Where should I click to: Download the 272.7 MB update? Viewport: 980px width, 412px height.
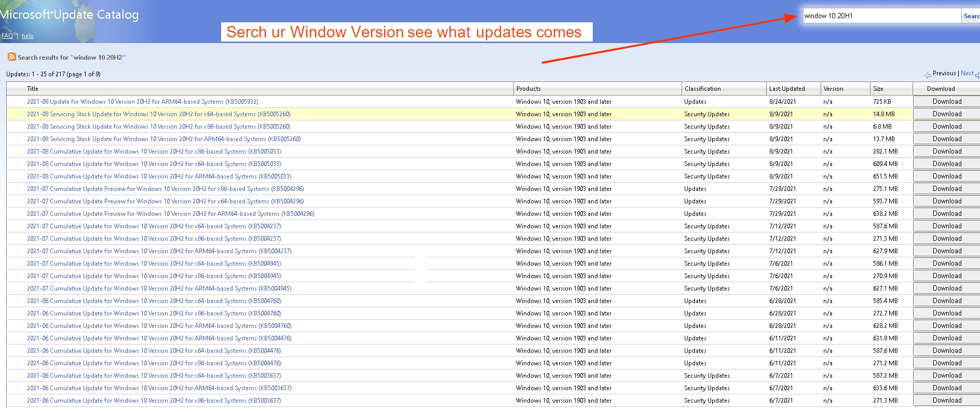(947, 313)
